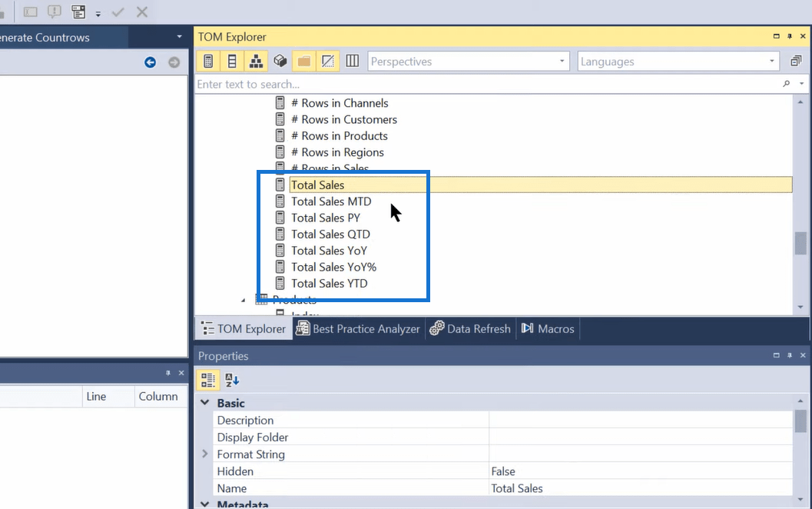Image resolution: width=812 pixels, height=509 pixels.
Task: Click the comment bubble toolbar icon
Action: click(55, 12)
